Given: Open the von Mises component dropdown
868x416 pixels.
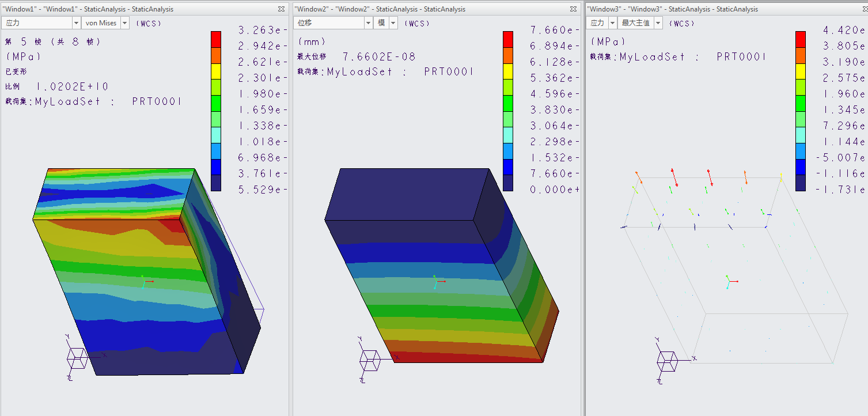Looking at the screenshot, I should tap(124, 23).
